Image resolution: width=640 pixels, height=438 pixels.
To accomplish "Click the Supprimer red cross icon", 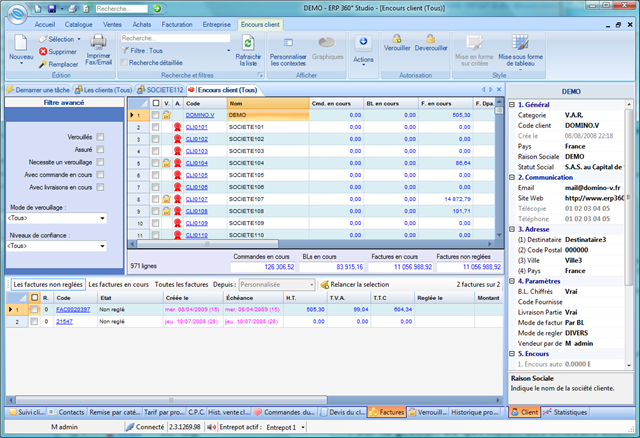I will (43, 52).
